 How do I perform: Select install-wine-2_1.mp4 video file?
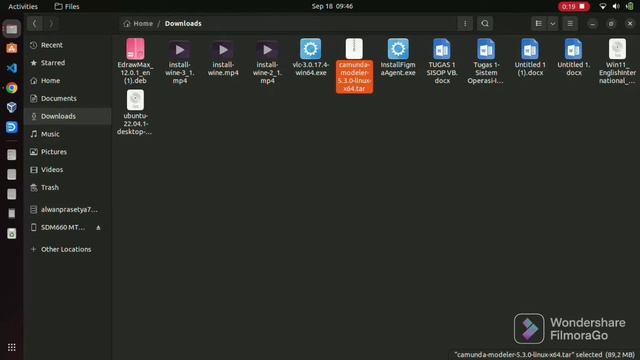267,61
